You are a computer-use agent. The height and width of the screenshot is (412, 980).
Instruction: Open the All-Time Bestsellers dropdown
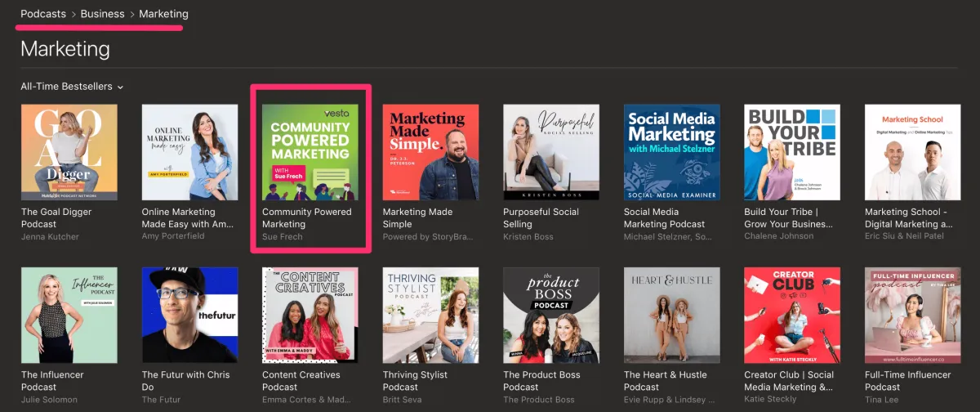coord(72,87)
